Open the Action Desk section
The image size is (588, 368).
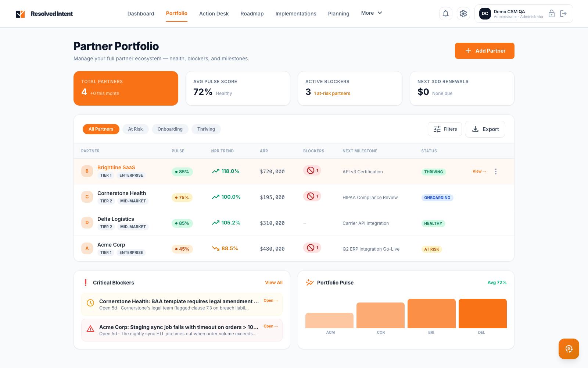(214, 14)
